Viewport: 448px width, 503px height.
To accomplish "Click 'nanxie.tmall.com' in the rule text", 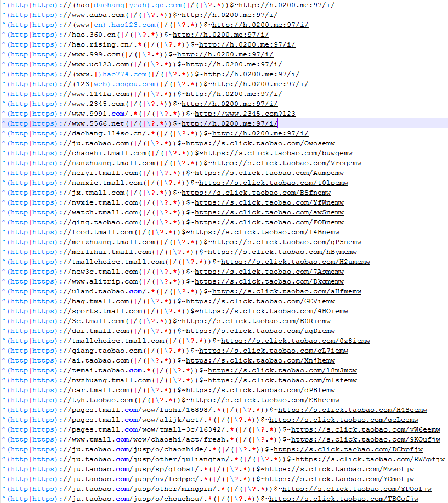I will click(107, 183).
